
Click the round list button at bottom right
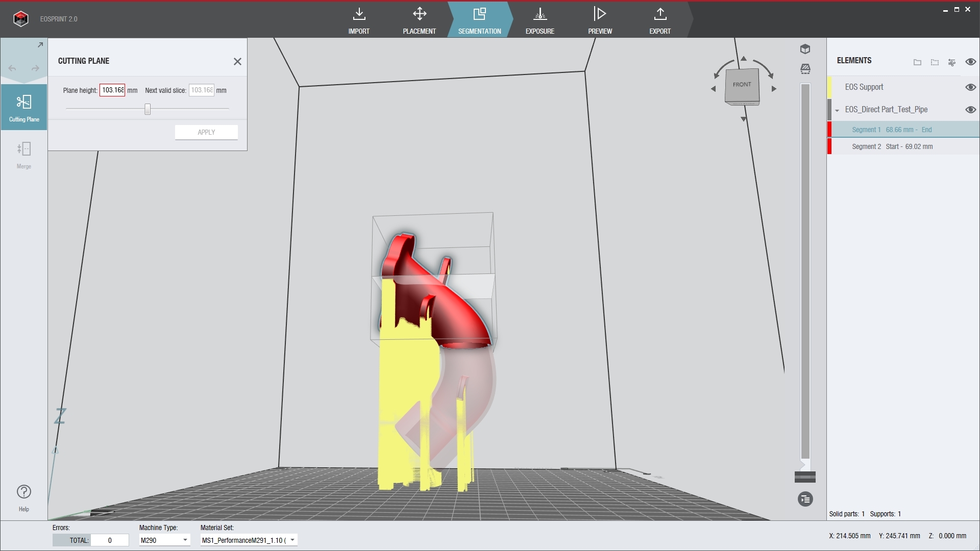point(805,499)
